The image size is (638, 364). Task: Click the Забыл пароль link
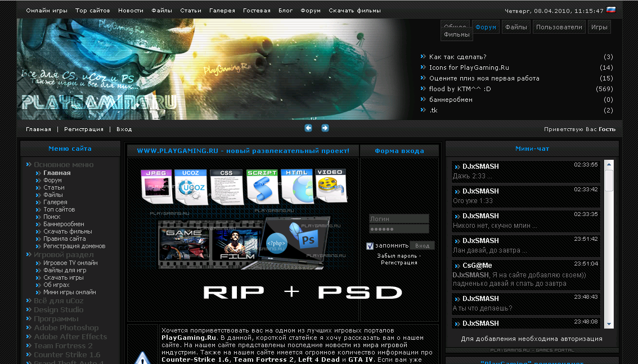pyautogui.click(x=397, y=256)
